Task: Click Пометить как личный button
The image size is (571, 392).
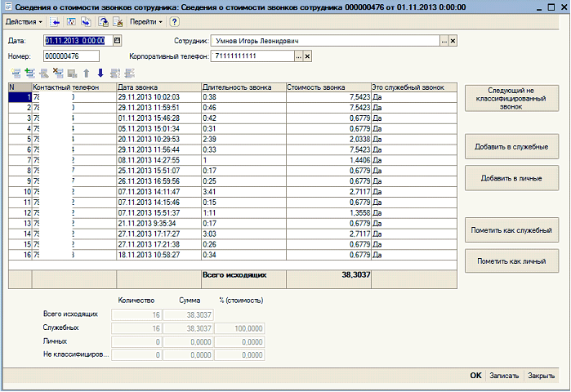Action: click(511, 261)
